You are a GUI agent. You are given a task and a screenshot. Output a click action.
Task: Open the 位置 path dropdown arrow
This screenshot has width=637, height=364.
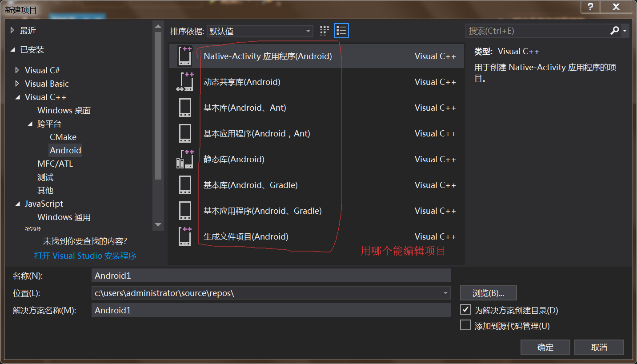[x=445, y=293]
